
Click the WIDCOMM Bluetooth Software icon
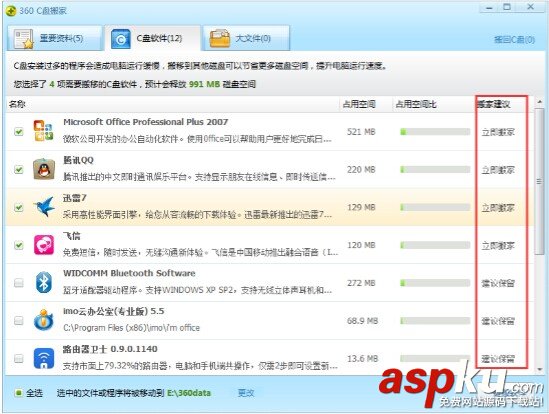point(44,282)
